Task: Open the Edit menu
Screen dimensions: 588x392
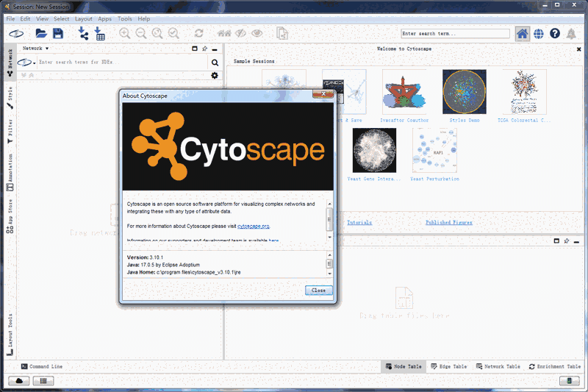Action: [x=25, y=19]
